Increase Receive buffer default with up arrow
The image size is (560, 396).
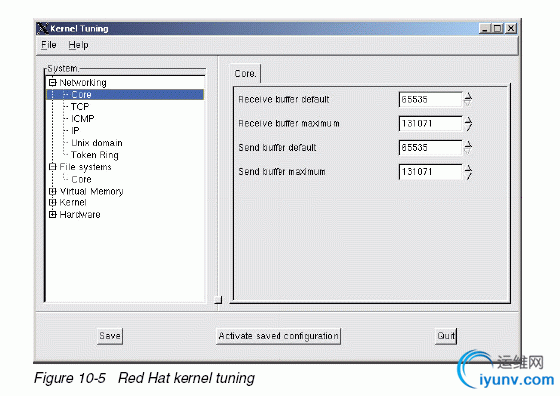(468, 96)
